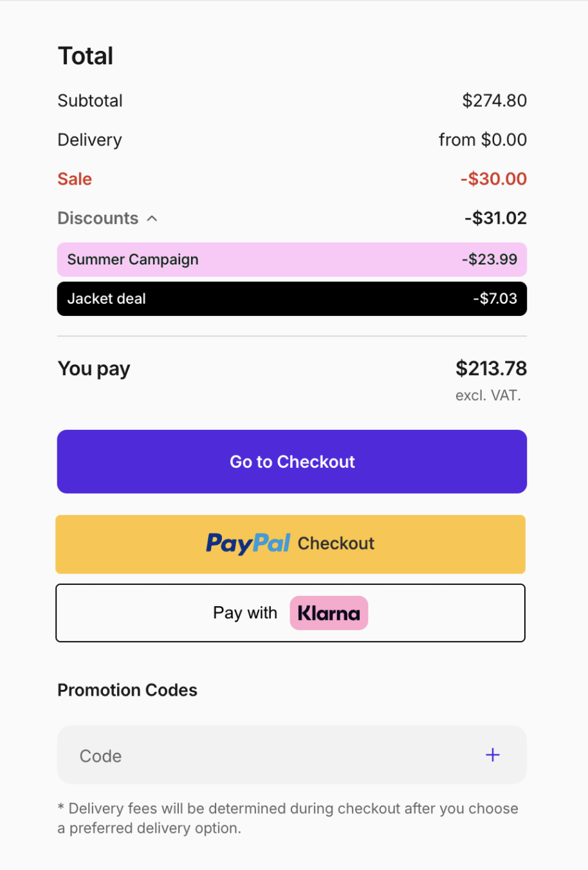
Task: Click the plus icon in the Code field
Action: tap(493, 755)
